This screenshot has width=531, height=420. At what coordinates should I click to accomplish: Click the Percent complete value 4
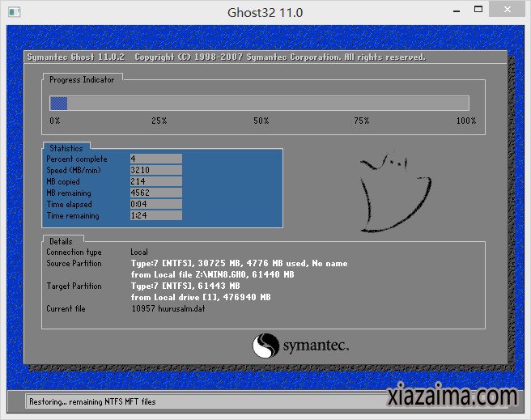(x=156, y=159)
